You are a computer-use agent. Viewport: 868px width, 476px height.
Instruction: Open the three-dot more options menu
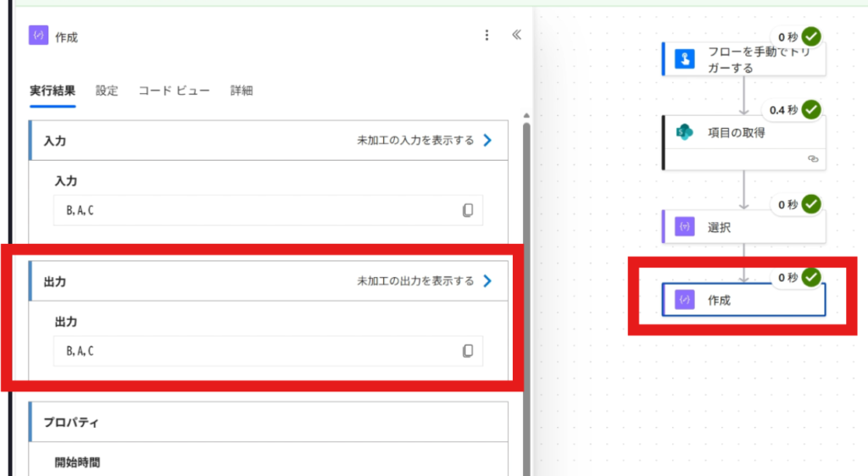click(x=487, y=36)
